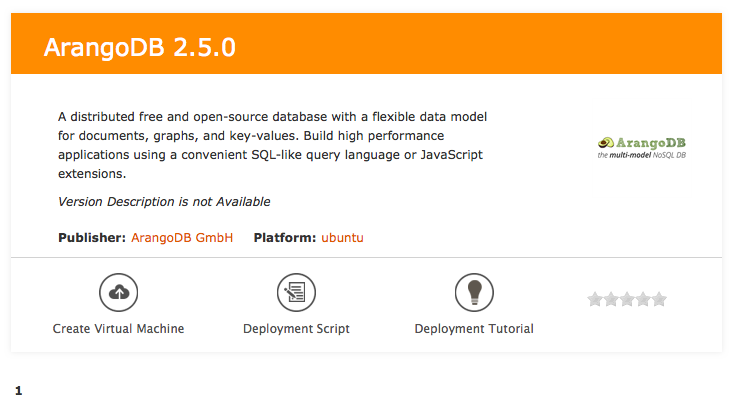This screenshot has width=743, height=404.
Task: Rate with the third star
Action: (627, 299)
